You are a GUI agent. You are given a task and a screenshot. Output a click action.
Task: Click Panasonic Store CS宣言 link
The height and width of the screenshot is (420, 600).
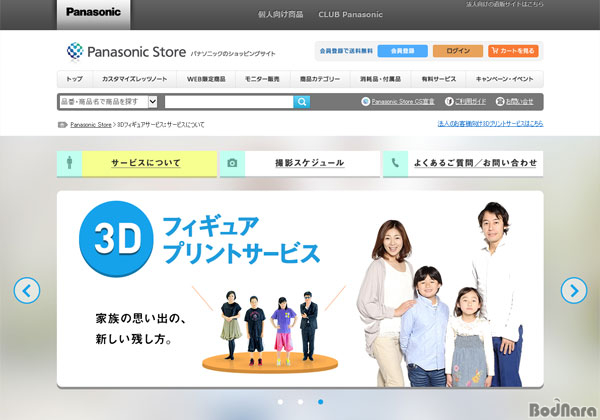[403, 101]
